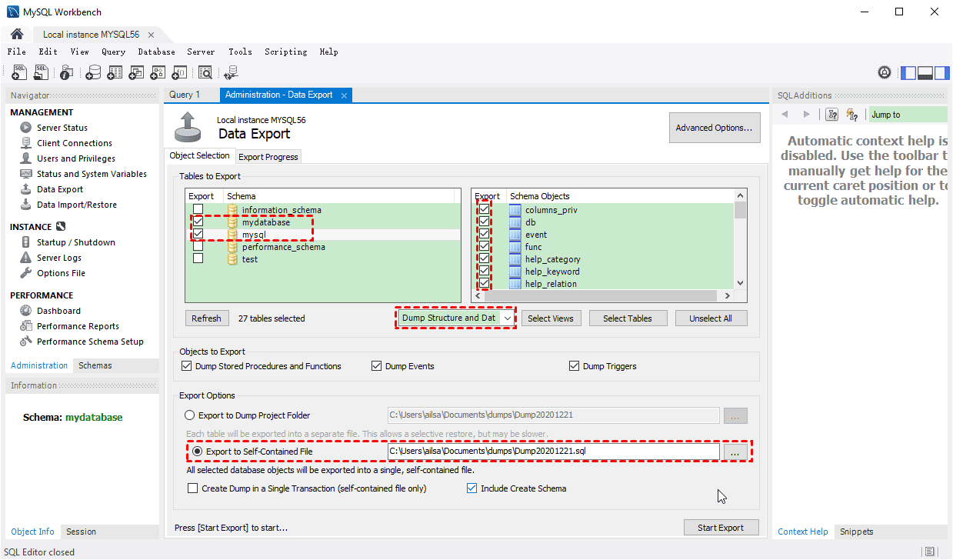Open the Server menu

click(201, 52)
